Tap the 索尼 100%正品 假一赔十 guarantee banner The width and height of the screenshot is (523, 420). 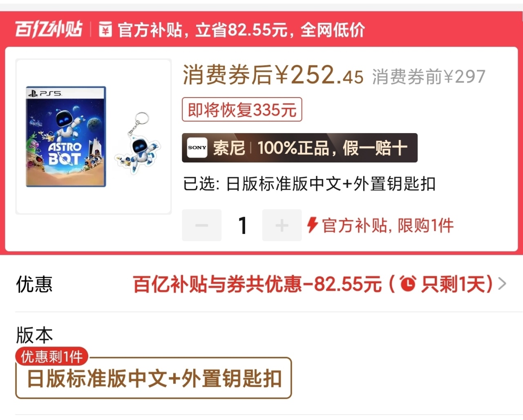[299, 148]
